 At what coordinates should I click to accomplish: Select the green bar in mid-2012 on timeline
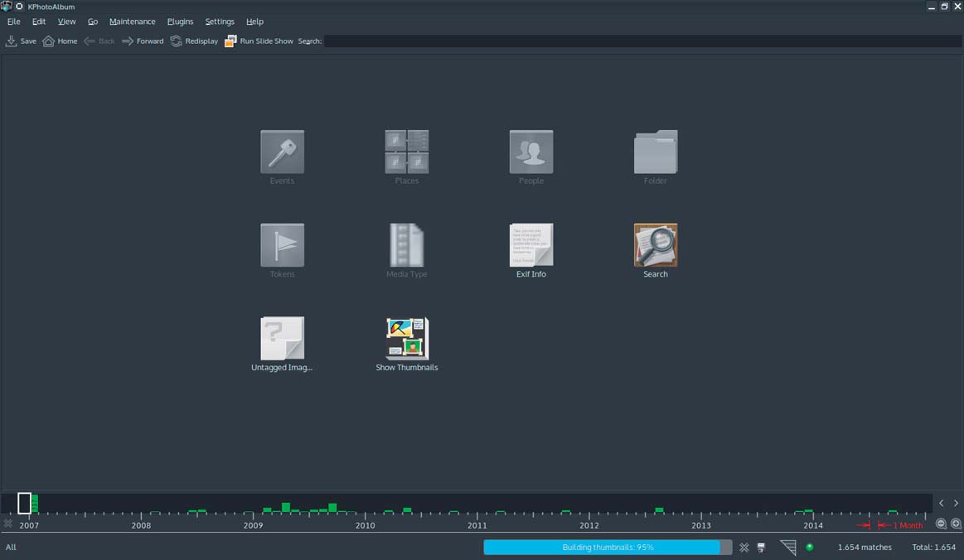(x=659, y=510)
